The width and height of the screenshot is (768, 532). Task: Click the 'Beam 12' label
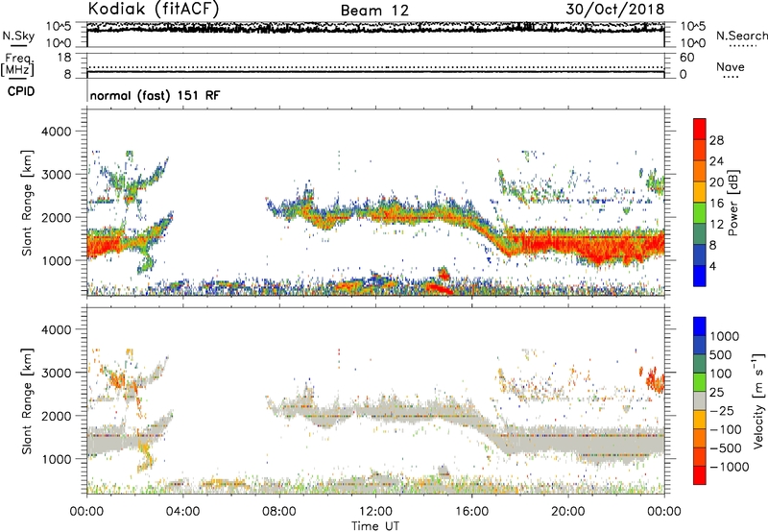tap(374, 11)
